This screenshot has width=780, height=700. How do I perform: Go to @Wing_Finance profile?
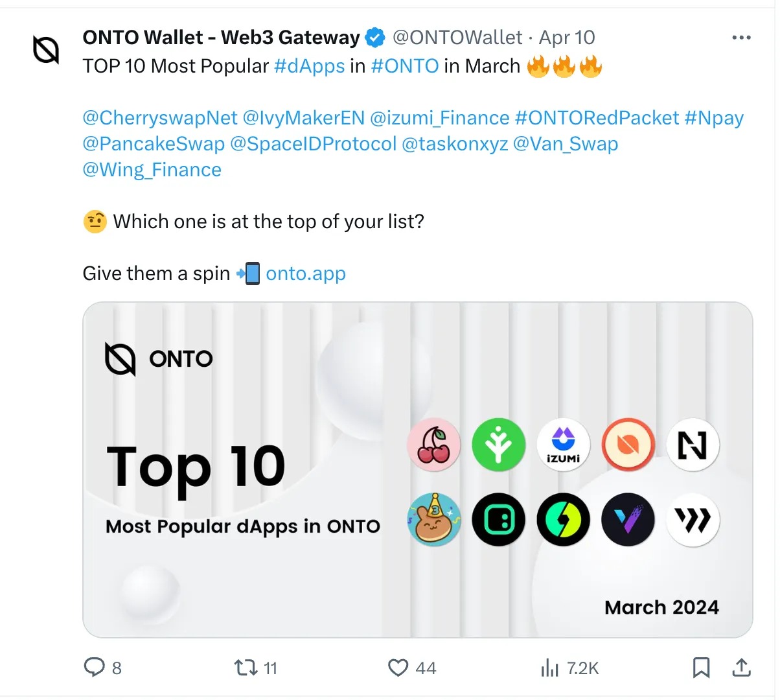[x=152, y=170]
